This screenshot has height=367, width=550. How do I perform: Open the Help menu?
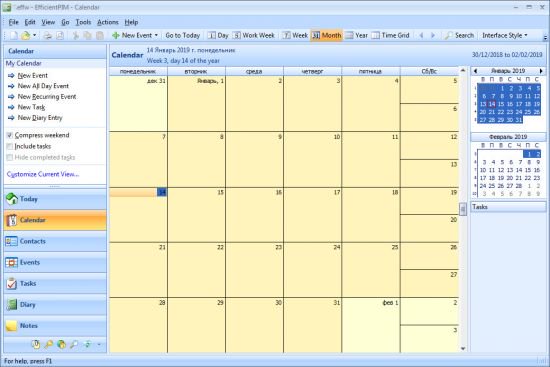coord(131,22)
